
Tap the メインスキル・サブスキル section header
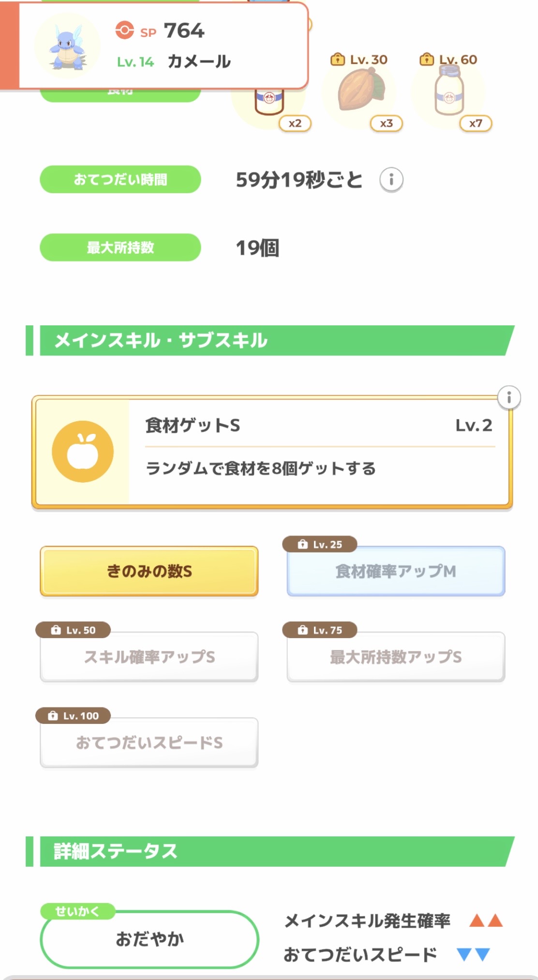click(x=271, y=340)
